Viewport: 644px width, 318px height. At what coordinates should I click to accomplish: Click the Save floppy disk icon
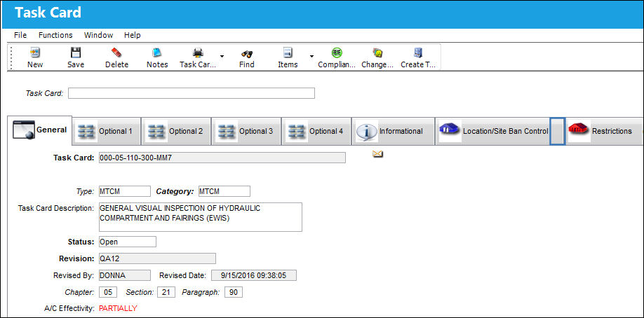point(76,53)
